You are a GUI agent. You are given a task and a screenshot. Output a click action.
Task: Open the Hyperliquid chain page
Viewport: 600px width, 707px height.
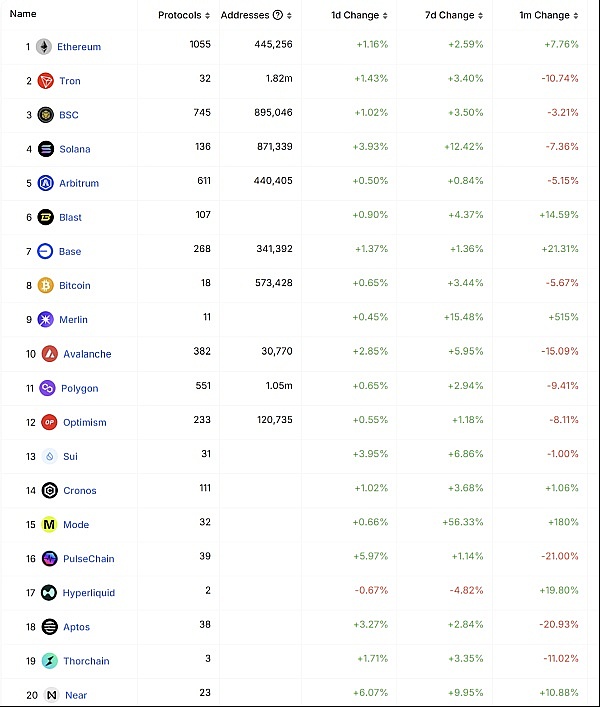tap(88, 593)
